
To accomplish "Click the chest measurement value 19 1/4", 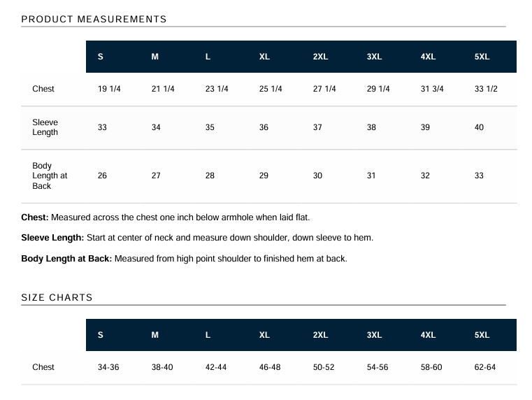I will (110, 89).
